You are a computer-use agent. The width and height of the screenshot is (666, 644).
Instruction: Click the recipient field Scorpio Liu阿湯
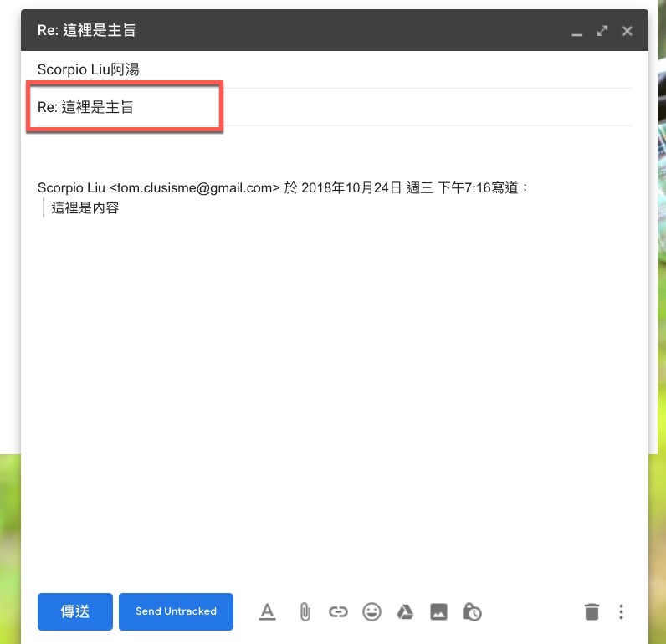click(335, 69)
